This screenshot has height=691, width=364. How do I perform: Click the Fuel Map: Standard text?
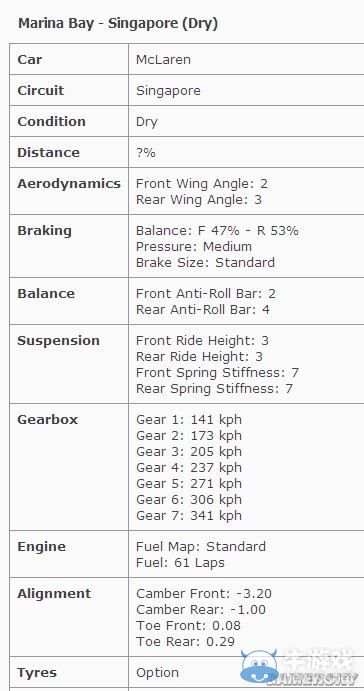coord(201,546)
